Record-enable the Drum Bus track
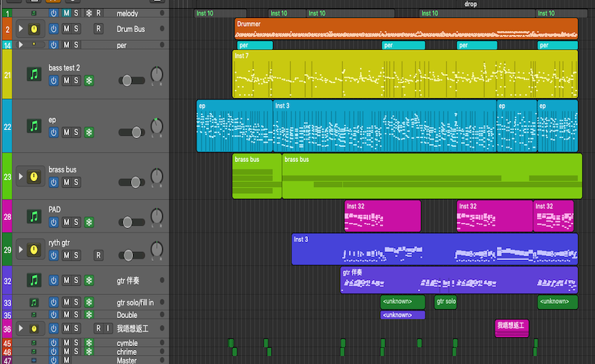Image resolution: width=595 pixels, height=364 pixels. (98, 29)
